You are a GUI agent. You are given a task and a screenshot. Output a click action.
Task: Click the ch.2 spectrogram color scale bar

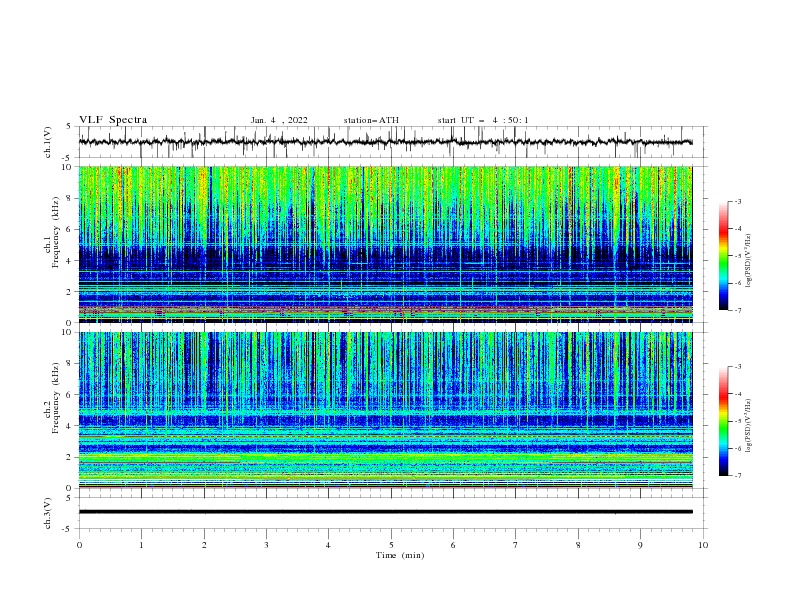tap(723, 421)
